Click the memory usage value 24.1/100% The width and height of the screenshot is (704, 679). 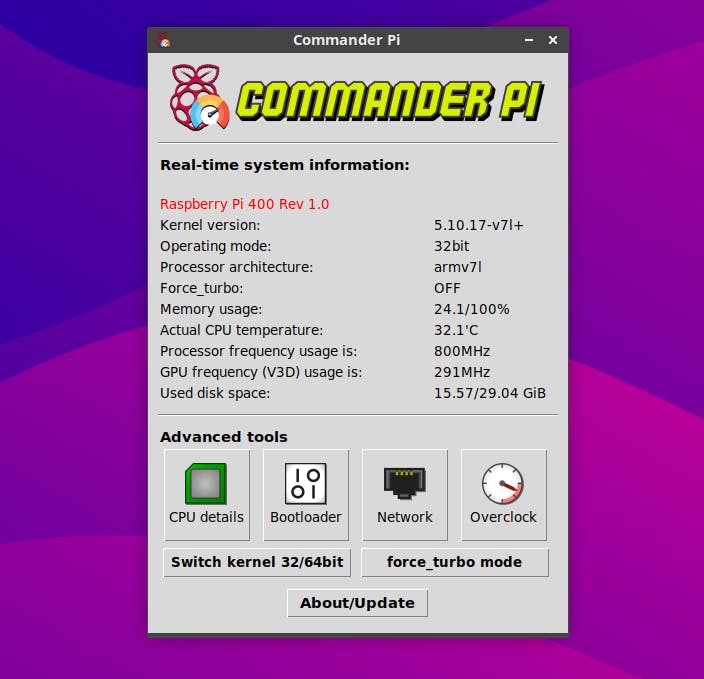click(x=471, y=309)
